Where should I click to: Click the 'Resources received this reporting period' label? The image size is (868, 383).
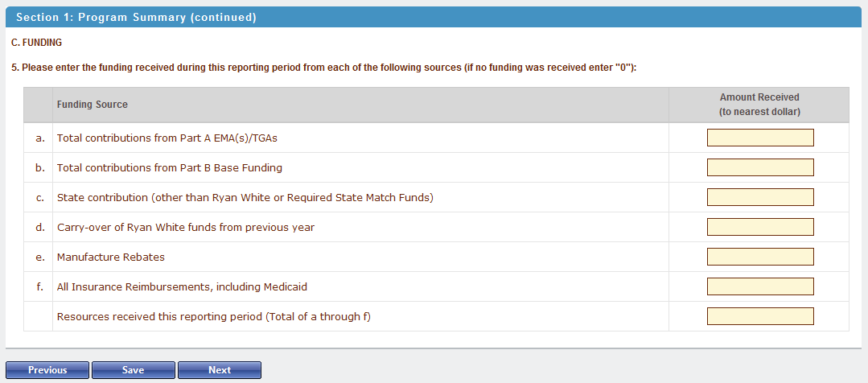point(213,317)
